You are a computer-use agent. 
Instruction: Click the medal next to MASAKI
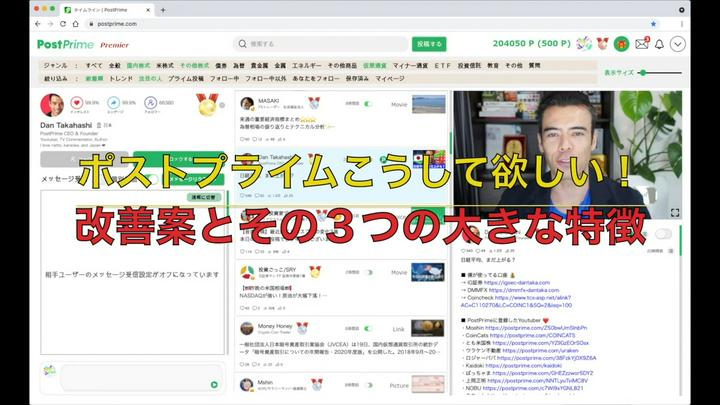[314, 103]
